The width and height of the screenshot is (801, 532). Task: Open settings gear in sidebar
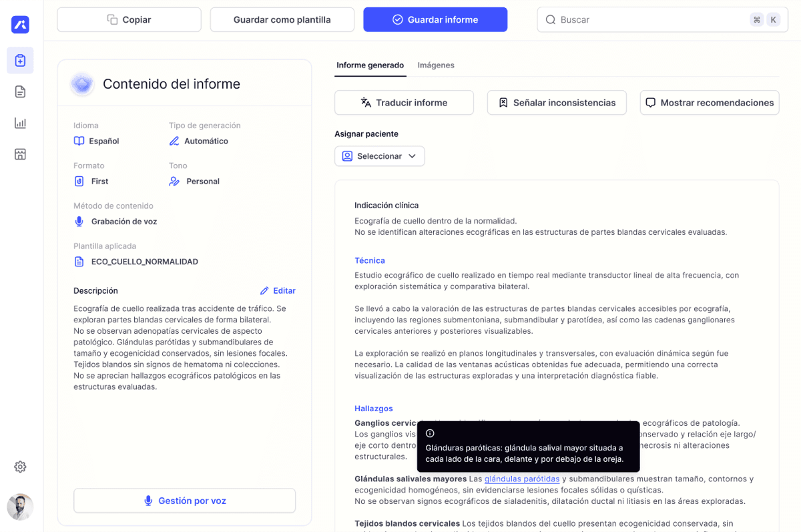[20, 467]
